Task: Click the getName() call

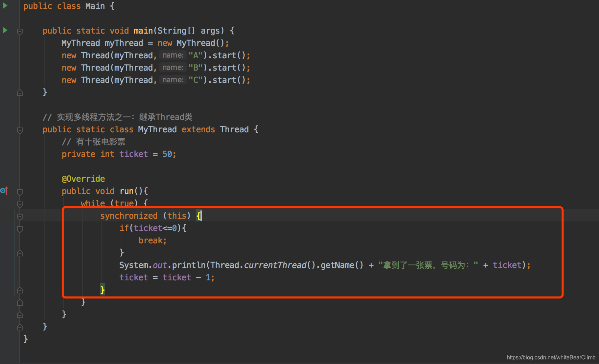Action: [342, 265]
